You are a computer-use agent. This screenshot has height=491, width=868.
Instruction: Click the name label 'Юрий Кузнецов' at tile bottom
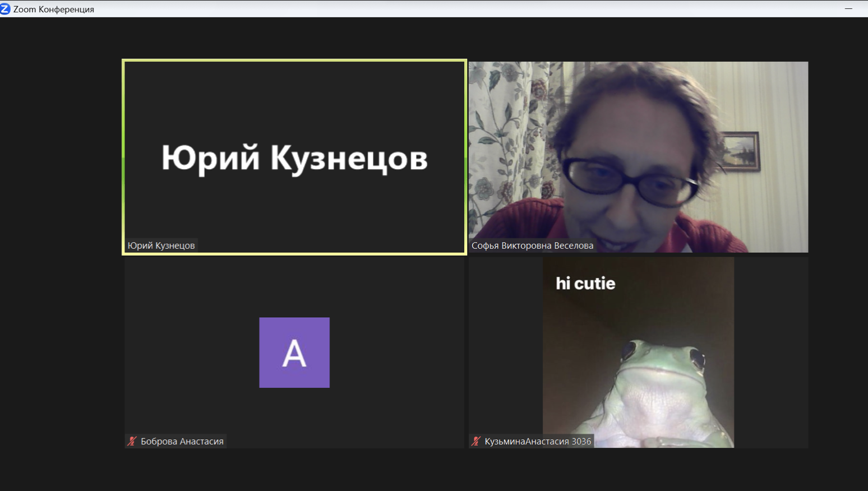(161, 245)
